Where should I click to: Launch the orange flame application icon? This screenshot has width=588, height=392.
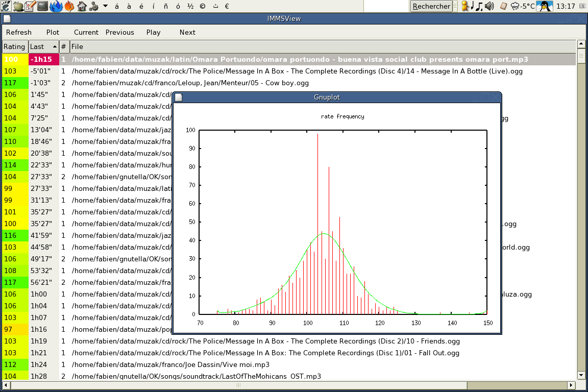point(69,6)
